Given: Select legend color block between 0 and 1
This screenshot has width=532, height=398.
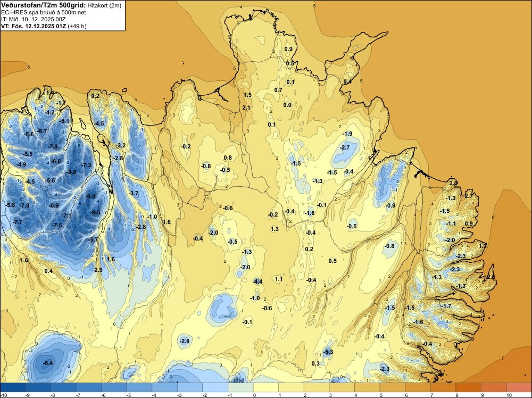Looking at the screenshot, I should pyautogui.click(x=266, y=387).
